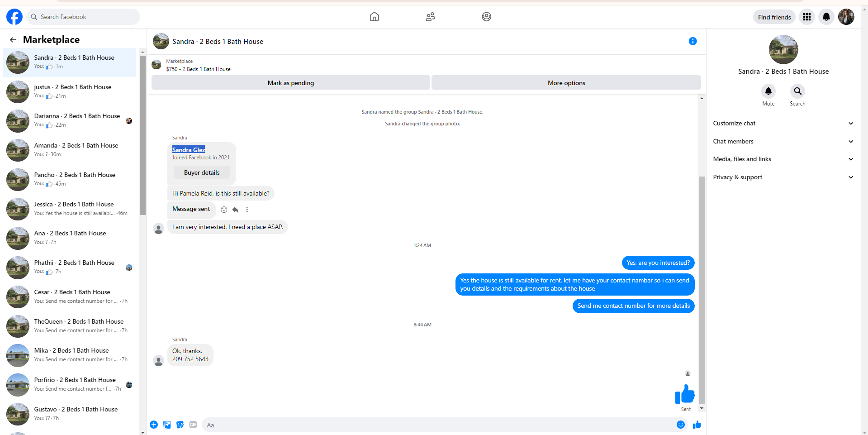
Task: Click 'I am very interested' message
Action: [x=228, y=227]
